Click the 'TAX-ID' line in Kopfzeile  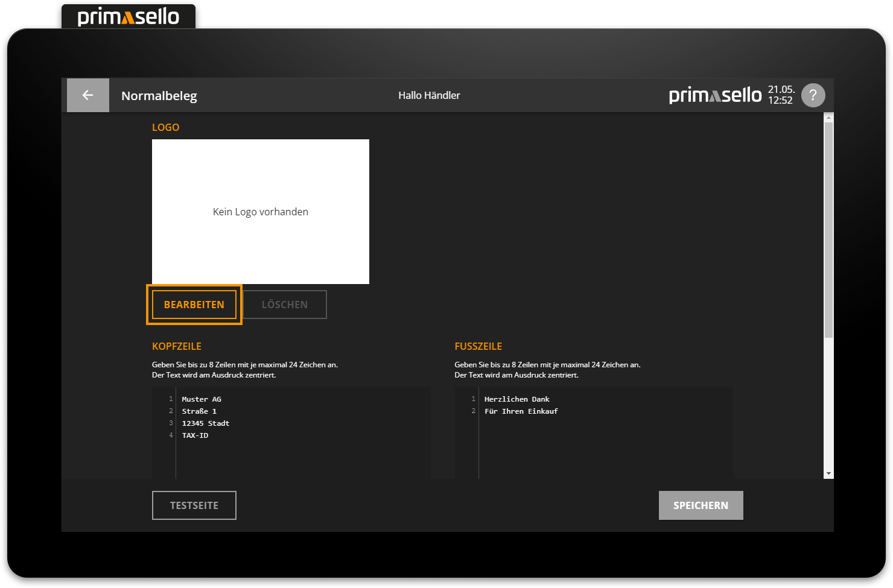(195, 435)
